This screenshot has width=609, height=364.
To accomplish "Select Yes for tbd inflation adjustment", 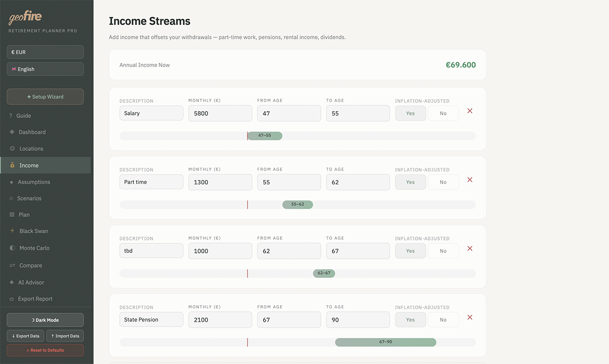I will [x=410, y=251].
